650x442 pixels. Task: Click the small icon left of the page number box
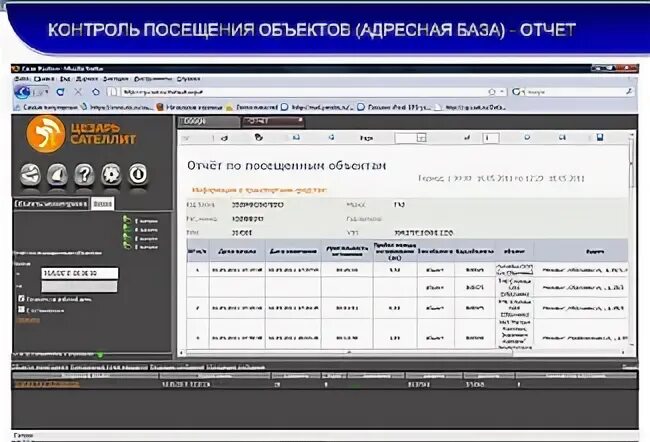pyautogui.click(x=467, y=138)
